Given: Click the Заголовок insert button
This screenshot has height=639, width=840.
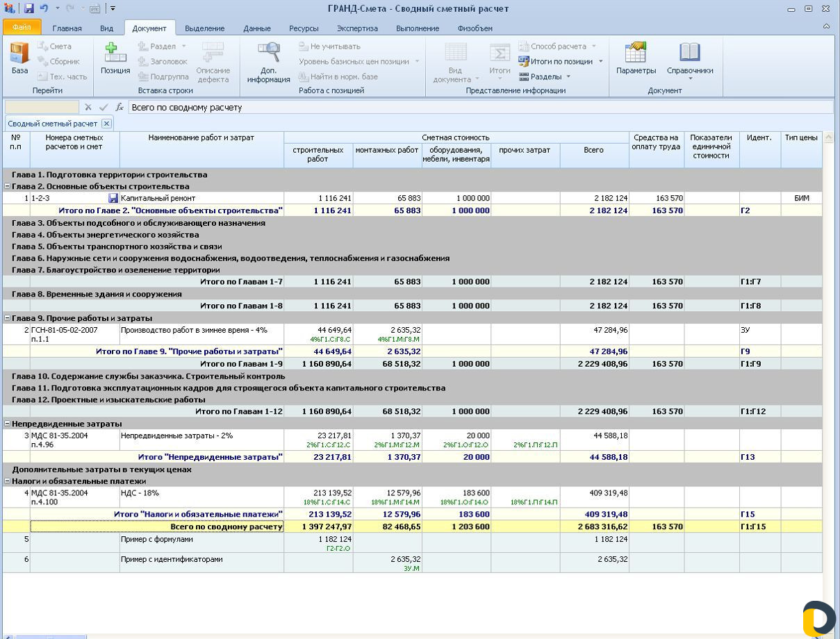Looking at the screenshot, I should tap(163, 62).
